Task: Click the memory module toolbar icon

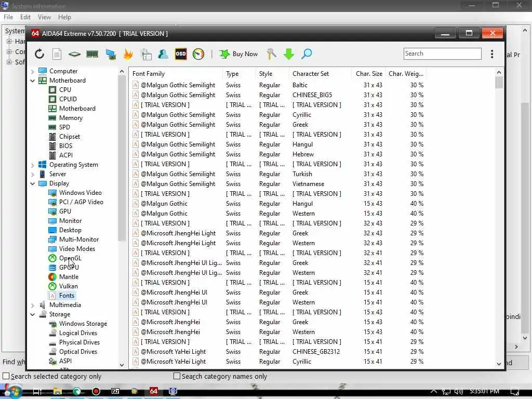Action: [92, 54]
